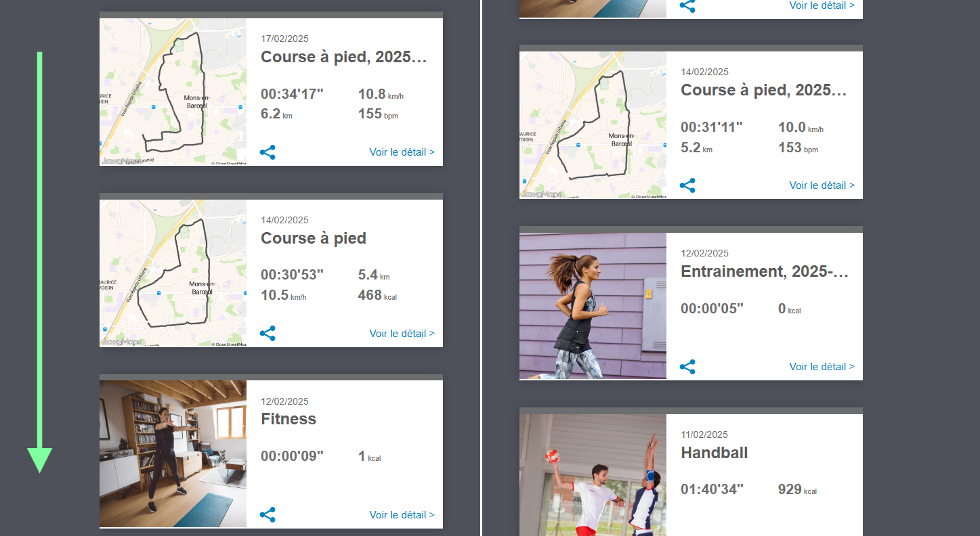Image resolution: width=980 pixels, height=536 pixels.
Task: Open 'Voir le détail' for the 17/02 run
Action: (402, 152)
